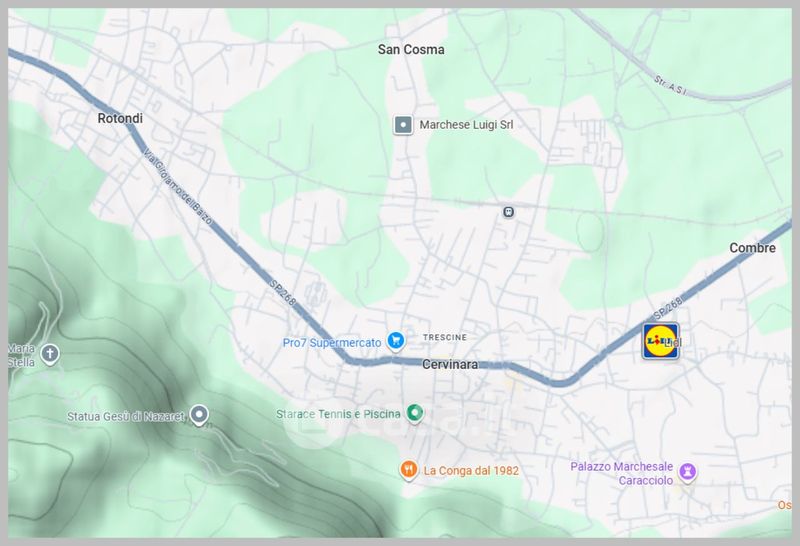Open the Starace Tennis e Piscina marker
This screenshot has width=800, height=546.
point(415,413)
